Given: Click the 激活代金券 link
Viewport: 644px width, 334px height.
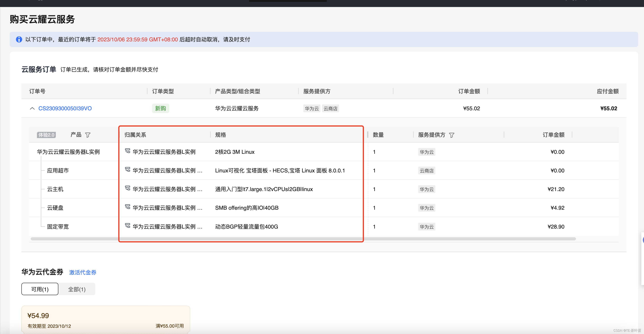Looking at the screenshot, I should [x=82, y=272].
